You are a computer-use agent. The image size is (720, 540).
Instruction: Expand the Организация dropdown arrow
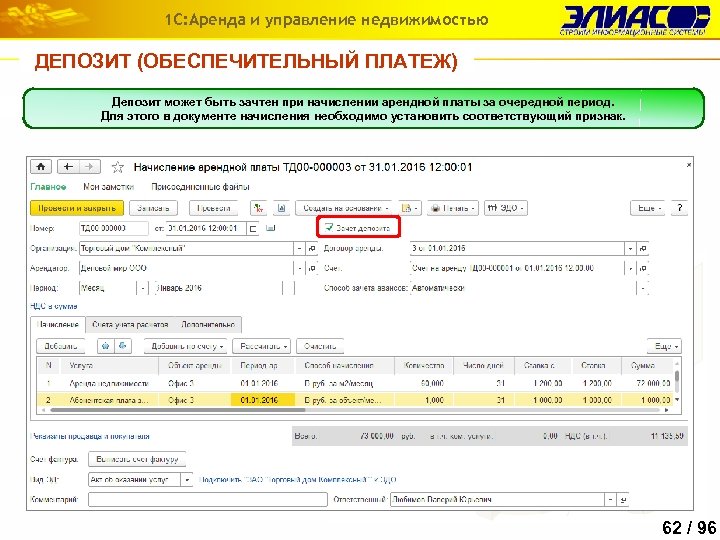click(x=300, y=248)
